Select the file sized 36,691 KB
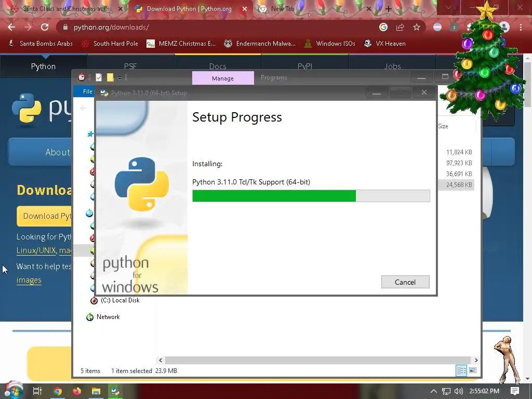532x399 pixels. [459, 174]
